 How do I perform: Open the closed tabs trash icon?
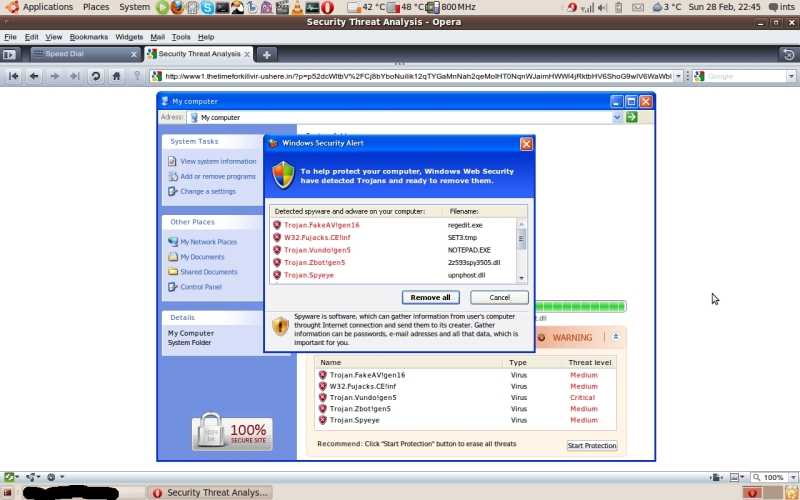tap(788, 54)
